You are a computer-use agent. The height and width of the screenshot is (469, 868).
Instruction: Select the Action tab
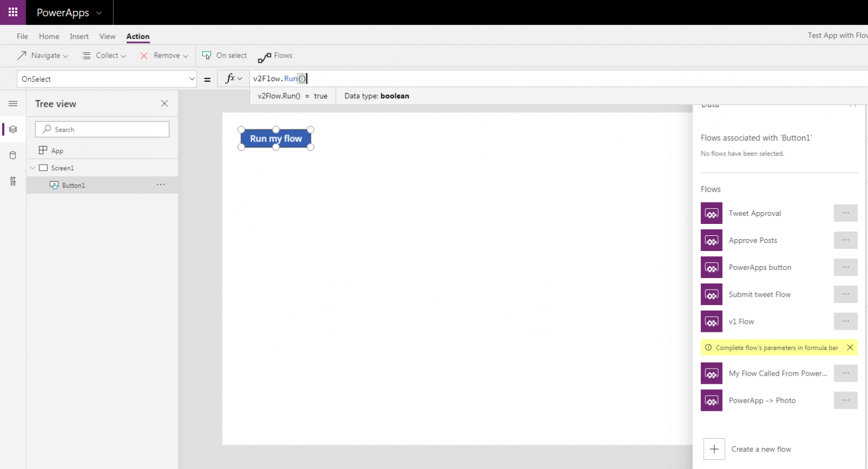(x=138, y=36)
